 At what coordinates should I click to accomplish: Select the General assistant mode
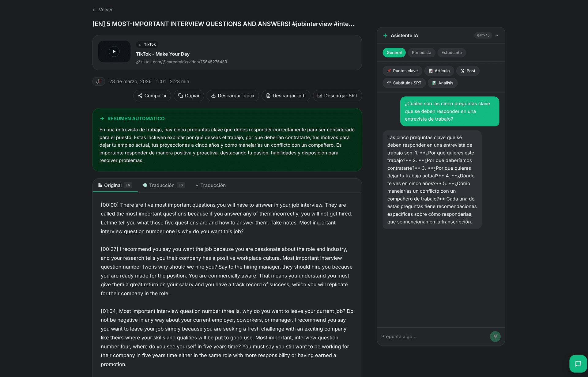[x=394, y=52]
